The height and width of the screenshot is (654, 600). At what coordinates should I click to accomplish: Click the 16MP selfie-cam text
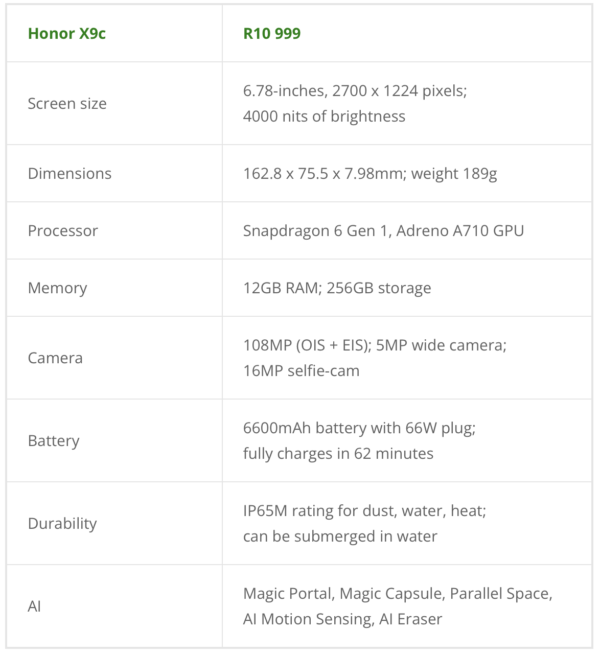(301, 371)
